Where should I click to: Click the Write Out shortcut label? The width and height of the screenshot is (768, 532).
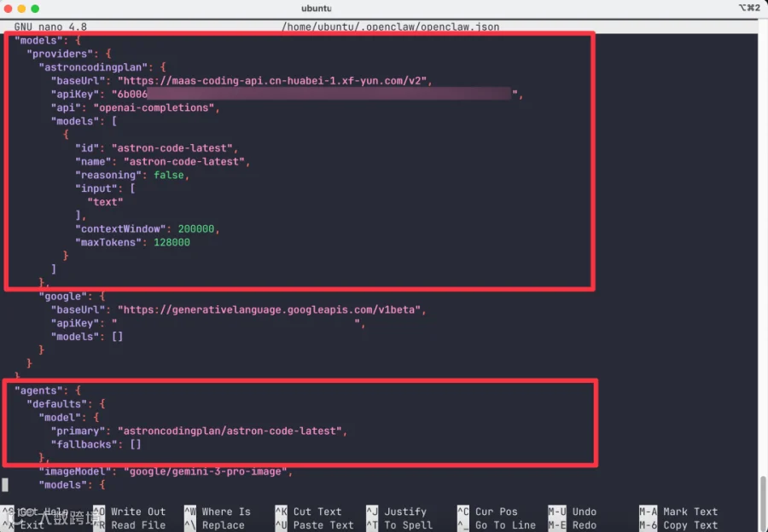click(138, 512)
